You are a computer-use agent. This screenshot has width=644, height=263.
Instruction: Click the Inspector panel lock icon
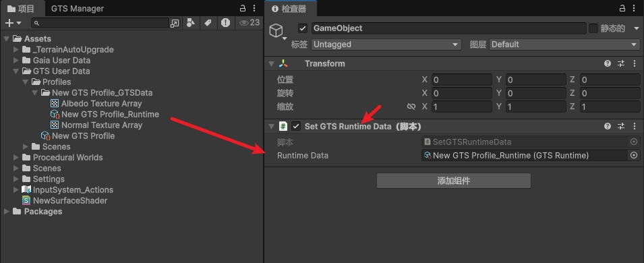click(x=622, y=8)
